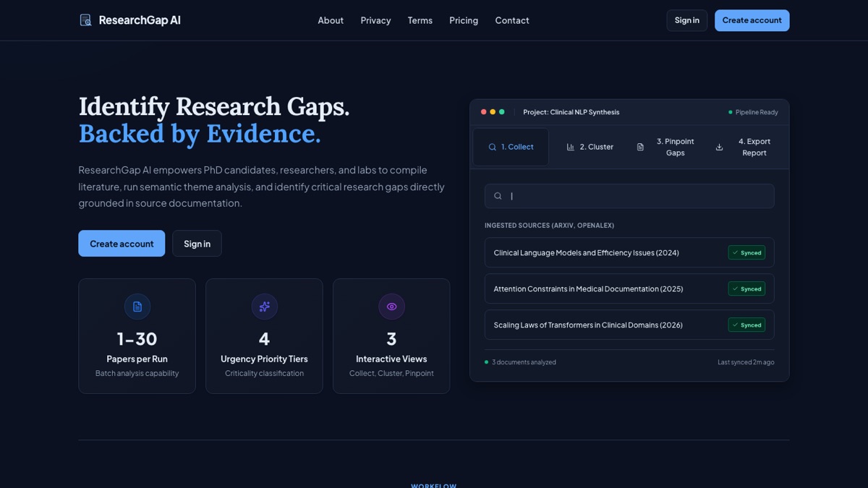Click the hero Create account button
868x488 pixels.
coord(122,244)
